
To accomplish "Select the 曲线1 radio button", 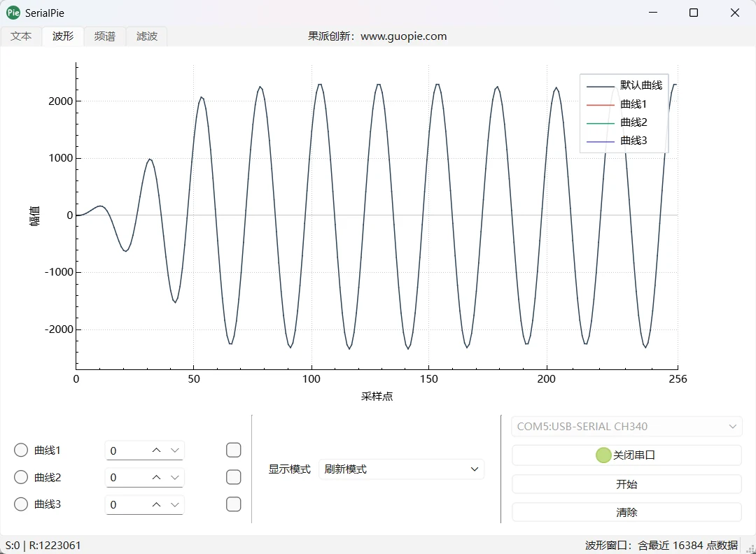I will click(21, 450).
